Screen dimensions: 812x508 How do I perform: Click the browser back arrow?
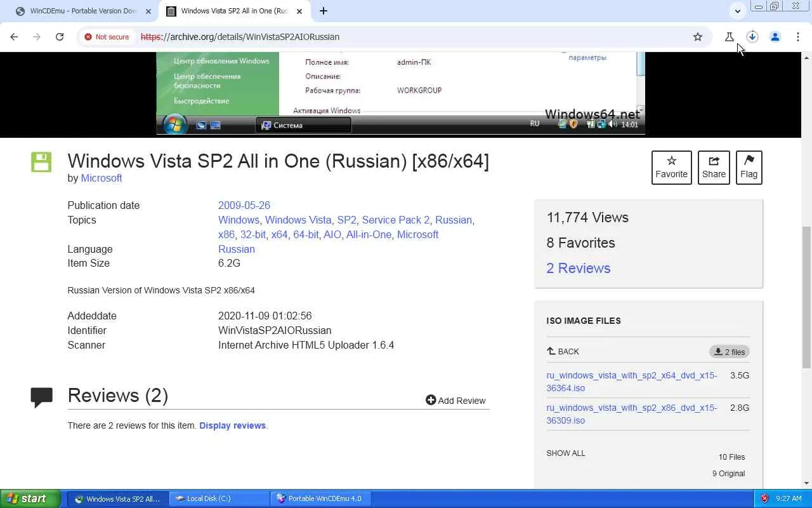(x=14, y=37)
